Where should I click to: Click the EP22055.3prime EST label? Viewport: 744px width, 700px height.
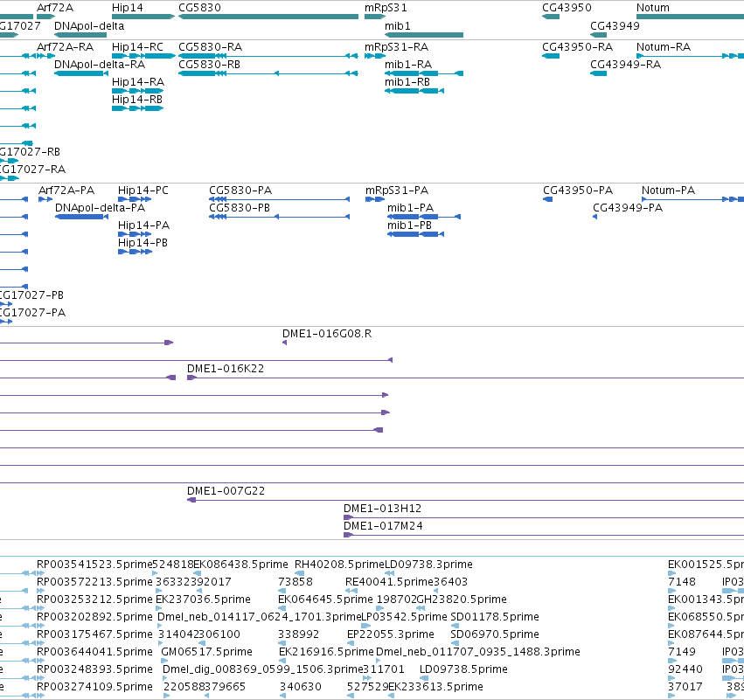coord(391,634)
